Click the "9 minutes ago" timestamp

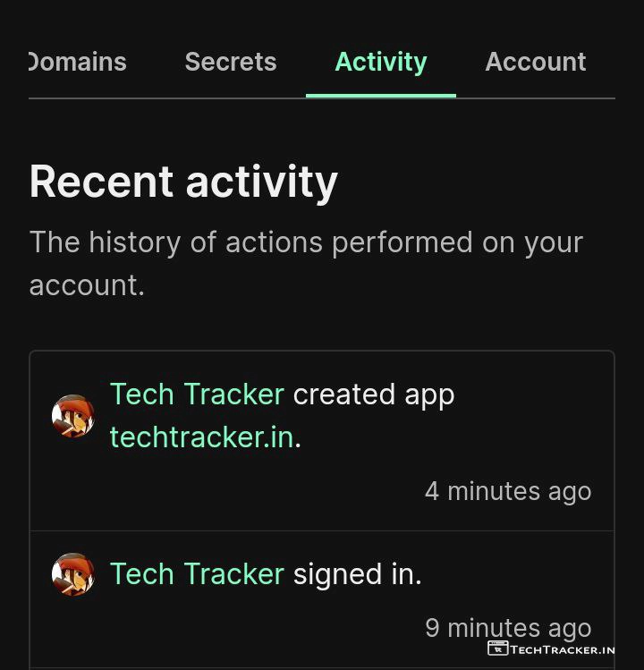click(x=507, y=628)
